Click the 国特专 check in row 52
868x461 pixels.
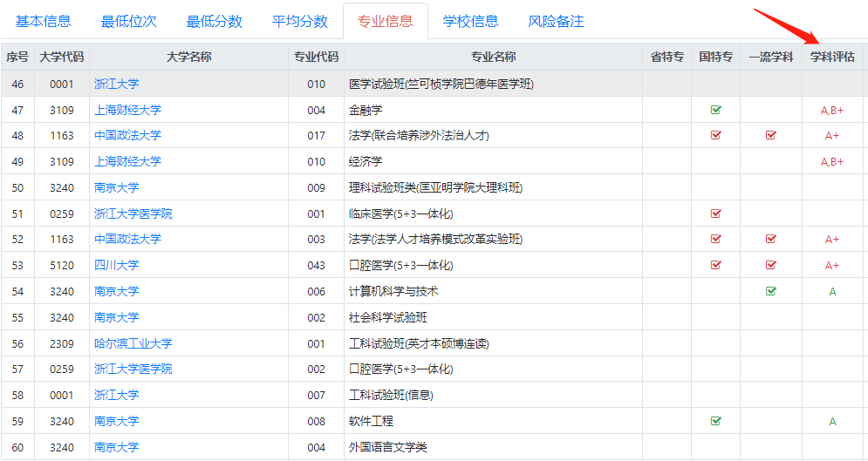[715, 239]
